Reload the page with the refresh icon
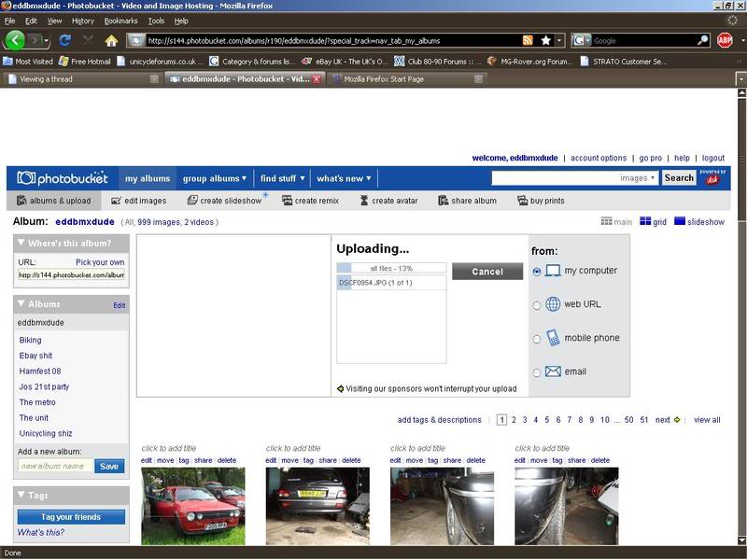 (64, 40)
